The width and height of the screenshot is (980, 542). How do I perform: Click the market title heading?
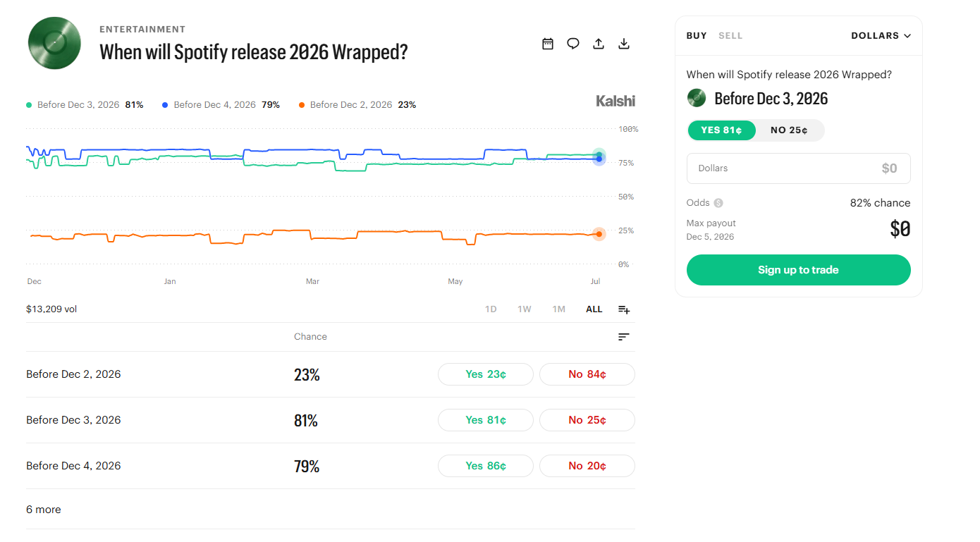[x=254, y=52]
